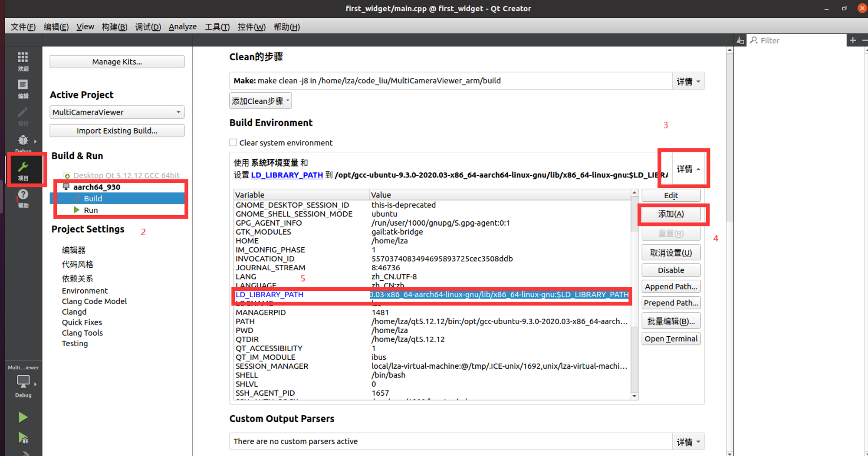The width and height of the screenshot is (868, 456).
Task: Open 代码风格 project settings
Action: pyautogui.click(x=77, y=264)
